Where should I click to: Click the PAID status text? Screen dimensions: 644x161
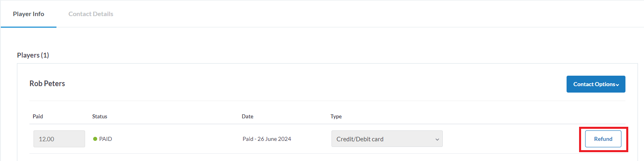106,139
